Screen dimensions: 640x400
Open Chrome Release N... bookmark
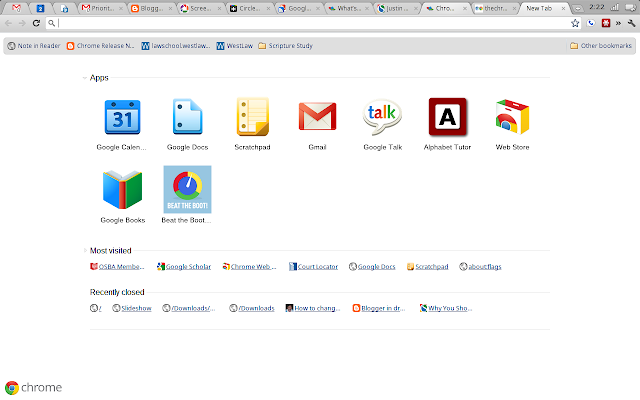tap(100, 46)
